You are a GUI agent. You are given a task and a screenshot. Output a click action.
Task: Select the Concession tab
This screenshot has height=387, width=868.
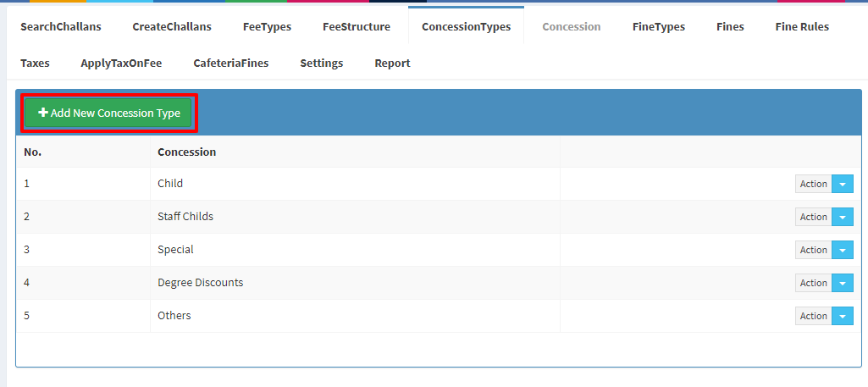572,26
